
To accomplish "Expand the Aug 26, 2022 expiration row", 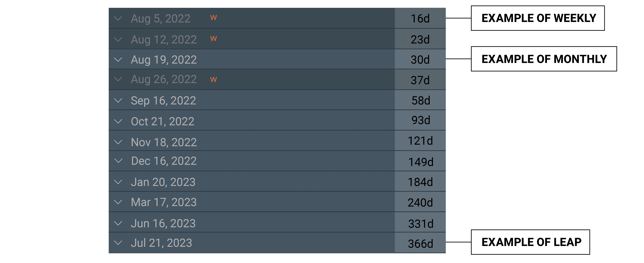I will (118, 79).
